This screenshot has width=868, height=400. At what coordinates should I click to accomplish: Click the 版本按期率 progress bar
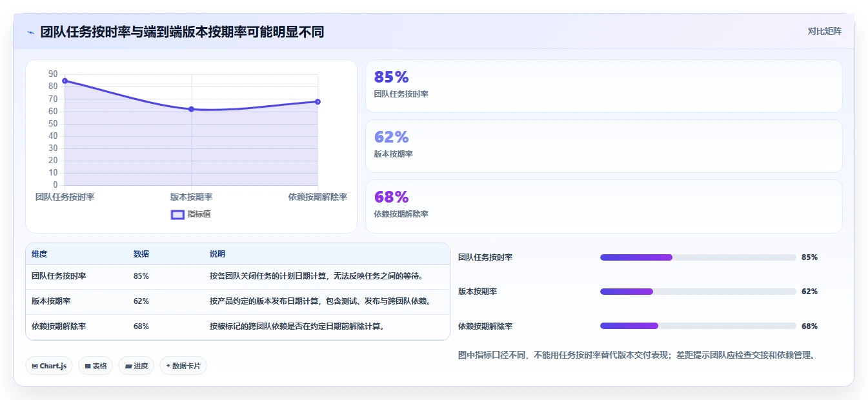(698, 292)
